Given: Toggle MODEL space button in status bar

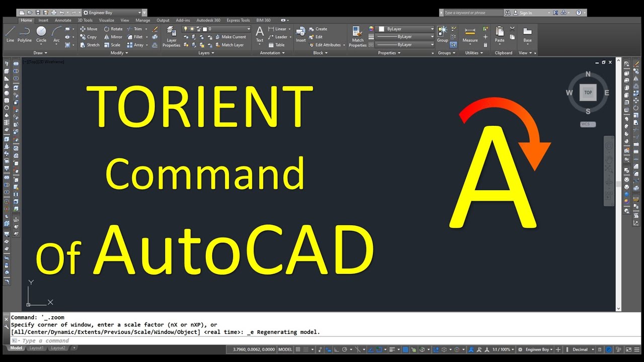Looking at the screenshot, I should 285,349.
